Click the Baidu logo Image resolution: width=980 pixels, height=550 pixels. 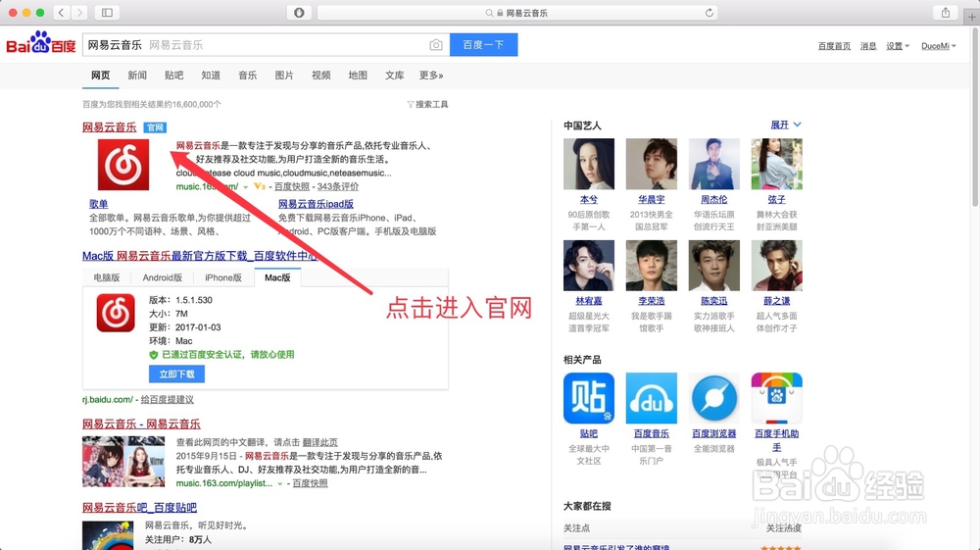tap(40, 43)
